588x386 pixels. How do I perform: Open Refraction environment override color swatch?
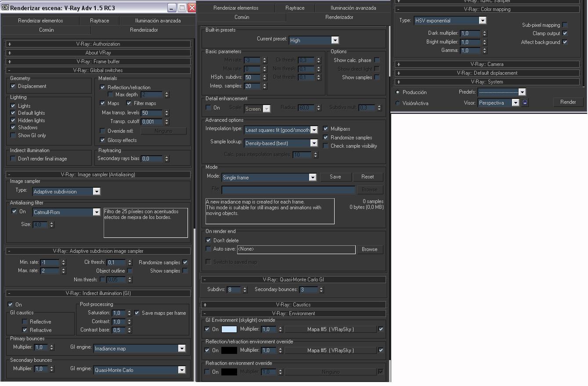pyautogui.click(x=229, y=372)
